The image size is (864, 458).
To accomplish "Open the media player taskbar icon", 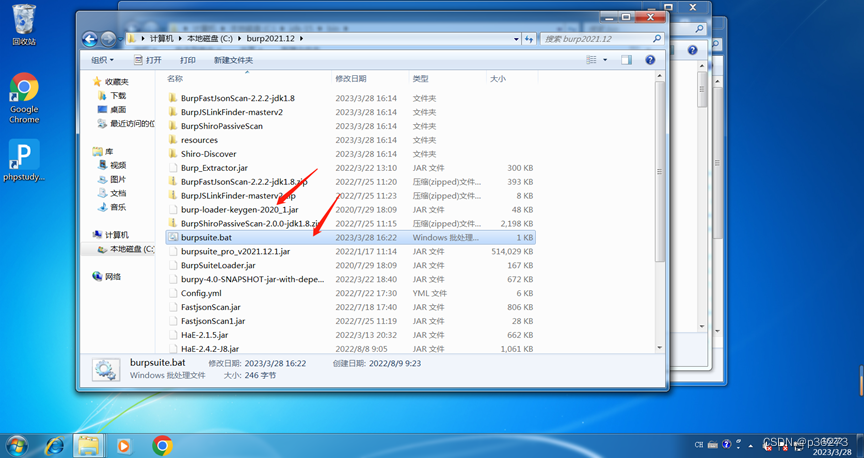I will pos(123,445).
